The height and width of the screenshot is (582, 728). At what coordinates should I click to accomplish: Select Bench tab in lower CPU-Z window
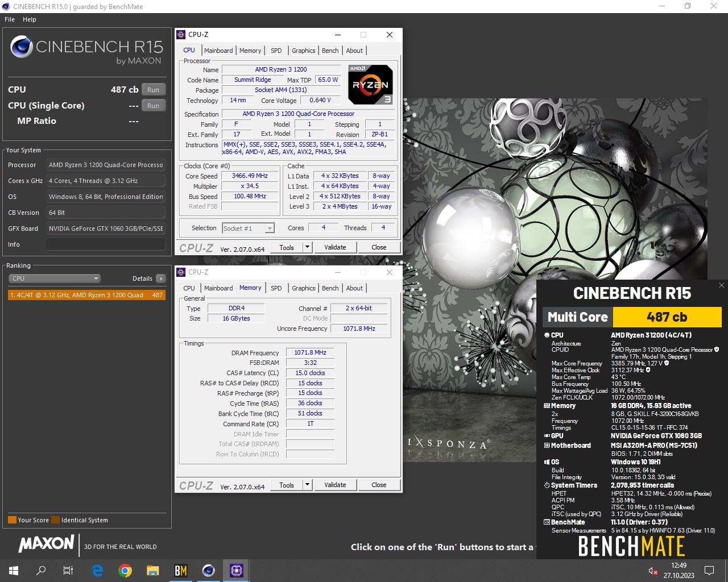(x=330, y=288)
